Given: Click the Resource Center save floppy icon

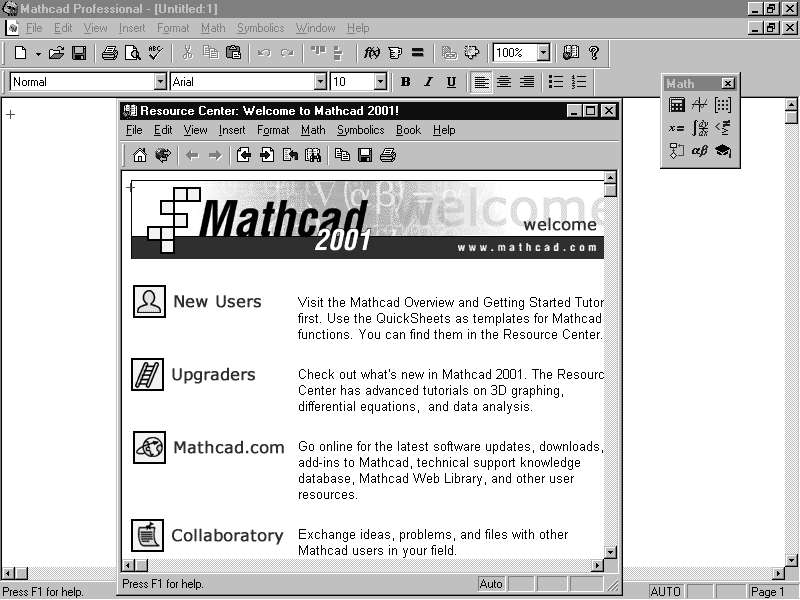Looking at the screenshot, I should click(x=365, y=155).
